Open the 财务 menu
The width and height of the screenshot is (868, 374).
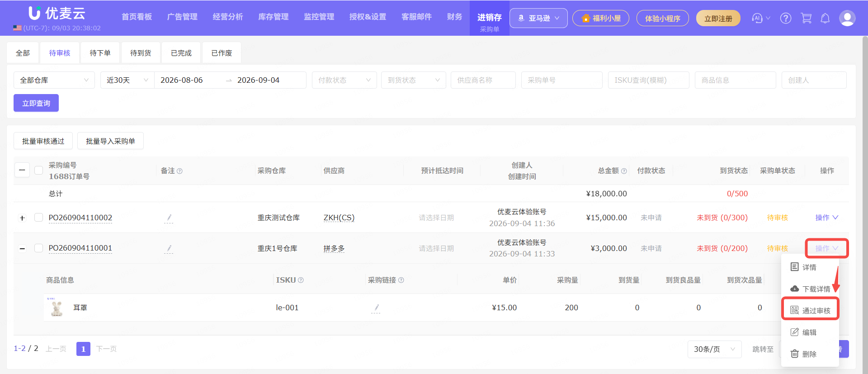click(454, 17)
